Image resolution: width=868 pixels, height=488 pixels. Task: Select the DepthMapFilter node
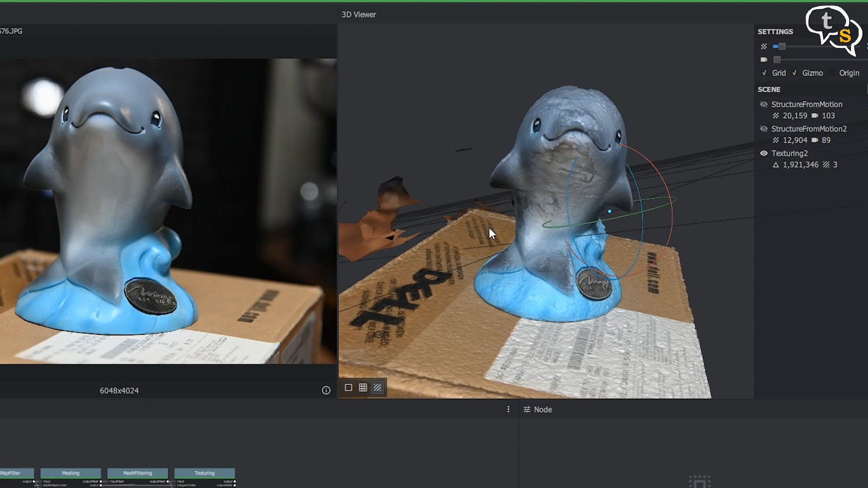click(x=16, y=473)
